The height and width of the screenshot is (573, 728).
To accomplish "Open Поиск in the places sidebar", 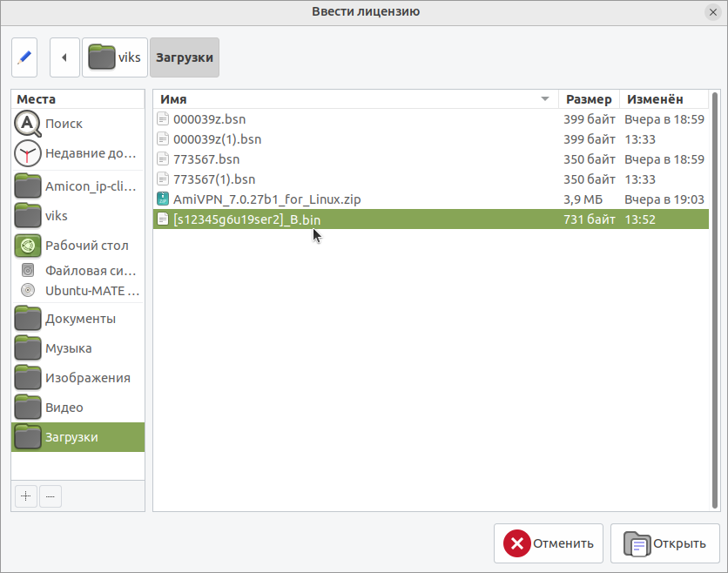I will coord(64,124).
